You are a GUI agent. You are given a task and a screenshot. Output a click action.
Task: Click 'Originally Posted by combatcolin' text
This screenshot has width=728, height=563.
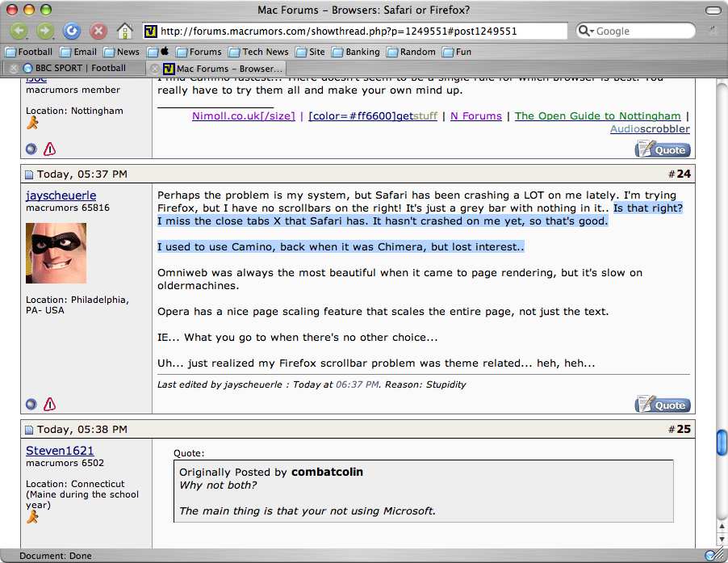(271, 472)
